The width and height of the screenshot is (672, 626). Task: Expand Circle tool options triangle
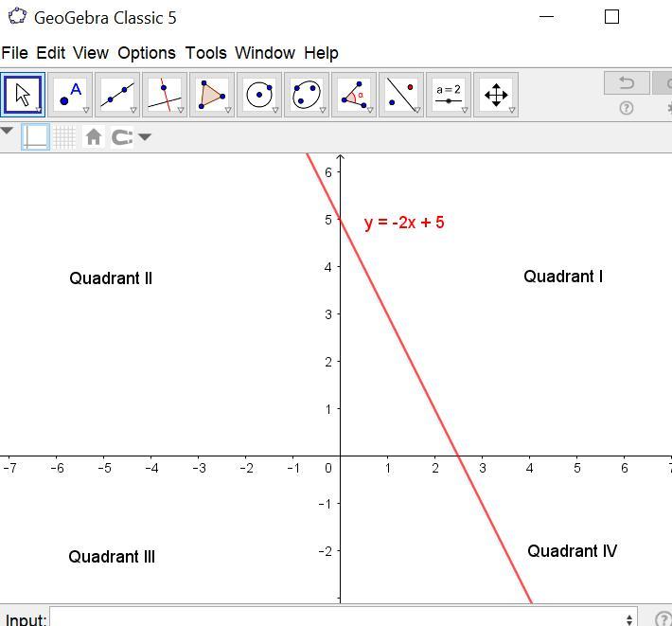(x=275, y=110)
